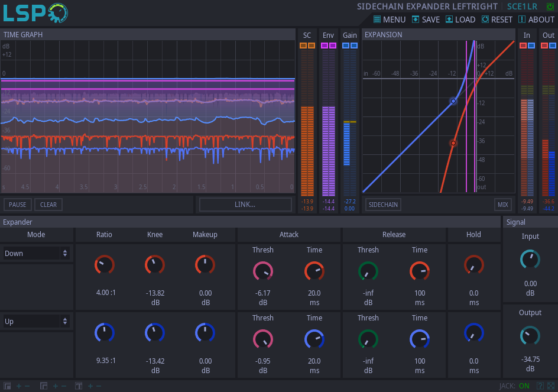The image size is (558, 392).
Task: Click the stepper arrows of the Up mode box
Action: point(65,321)
